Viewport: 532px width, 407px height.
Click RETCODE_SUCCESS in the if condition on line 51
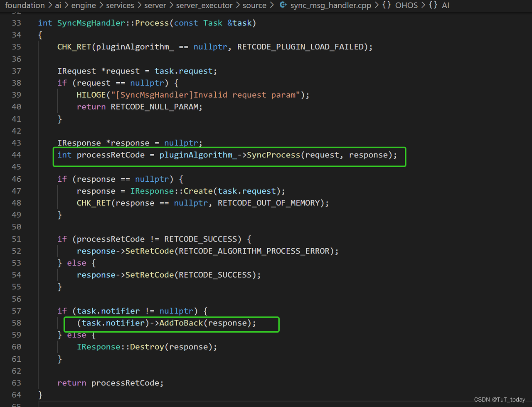click(x=200, y=239)
